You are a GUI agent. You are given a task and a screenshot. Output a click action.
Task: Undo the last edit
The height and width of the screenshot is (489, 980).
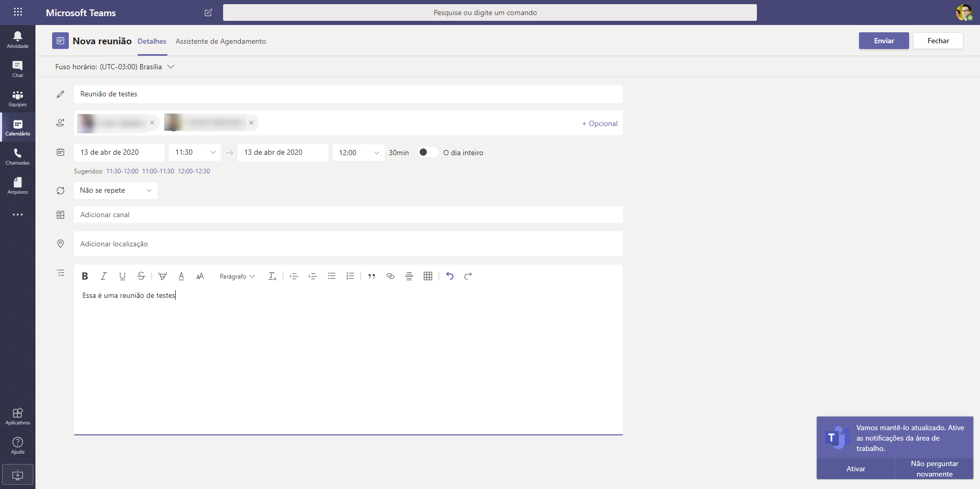pyautogui.click(x=450, y=276)
